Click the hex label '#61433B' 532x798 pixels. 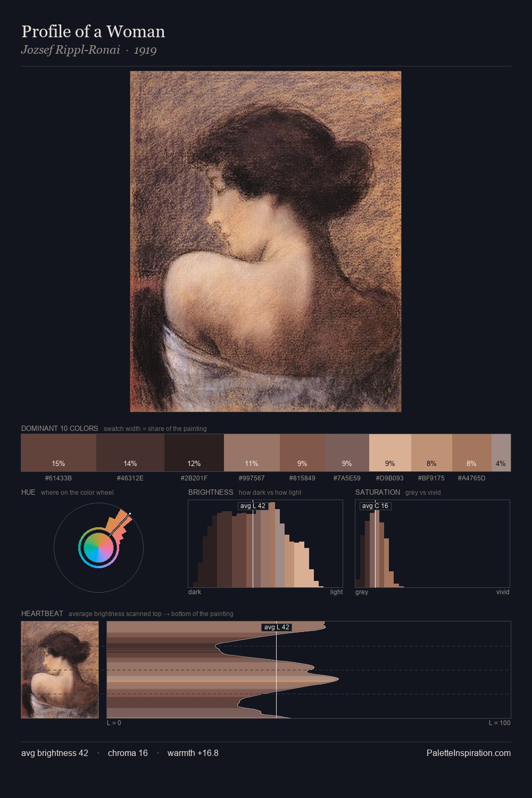59,478
